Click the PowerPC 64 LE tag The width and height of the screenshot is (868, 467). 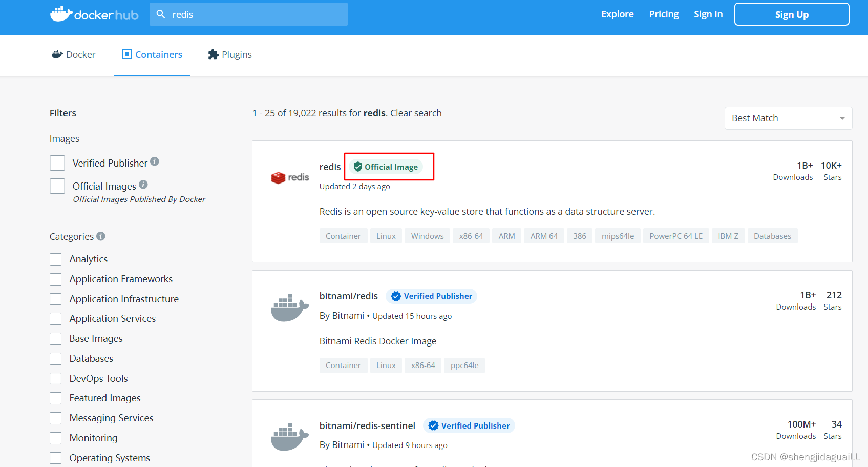tap(676, 236)
